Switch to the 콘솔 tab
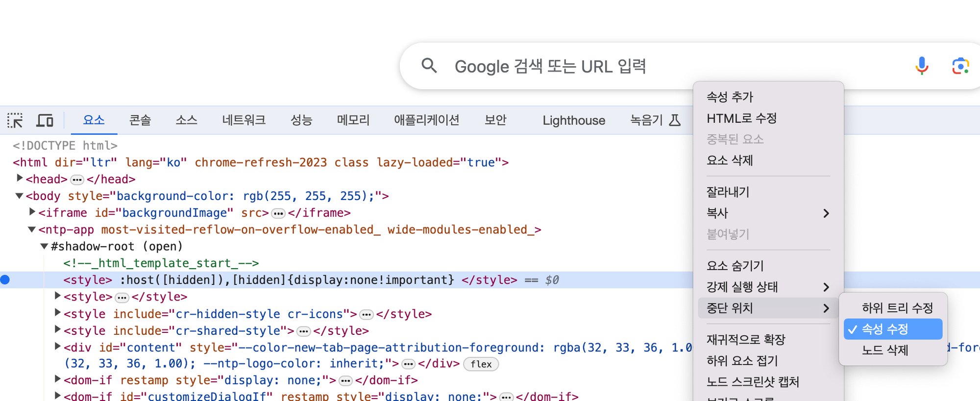 pos(140,120)
